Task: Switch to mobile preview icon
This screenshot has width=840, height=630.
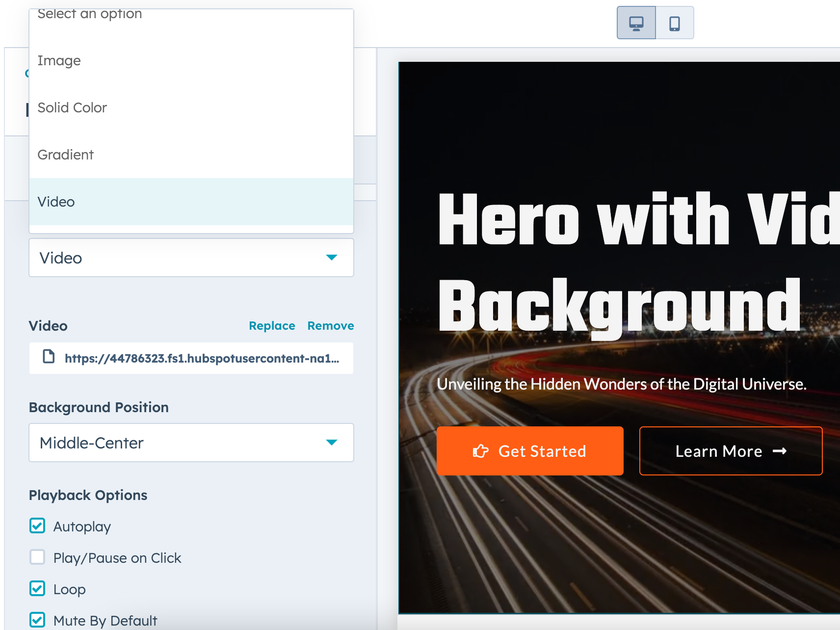Action: 675,23
